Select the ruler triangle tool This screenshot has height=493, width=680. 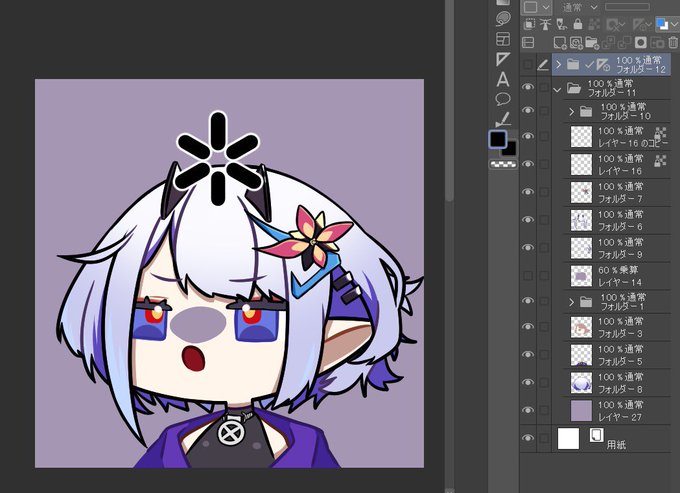pos(503,59)
